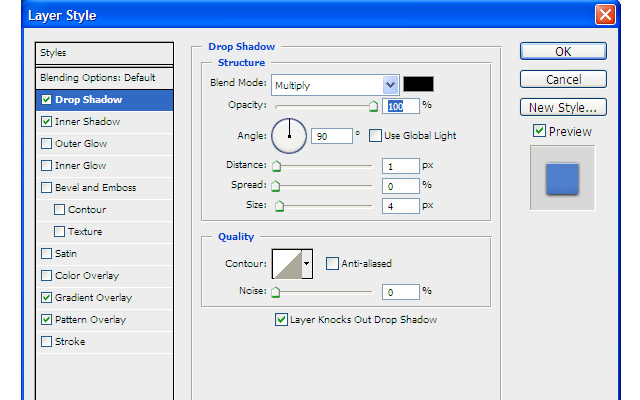
Task: Enable the Outer Glow effect checkbox
Action: pos(47,143)
